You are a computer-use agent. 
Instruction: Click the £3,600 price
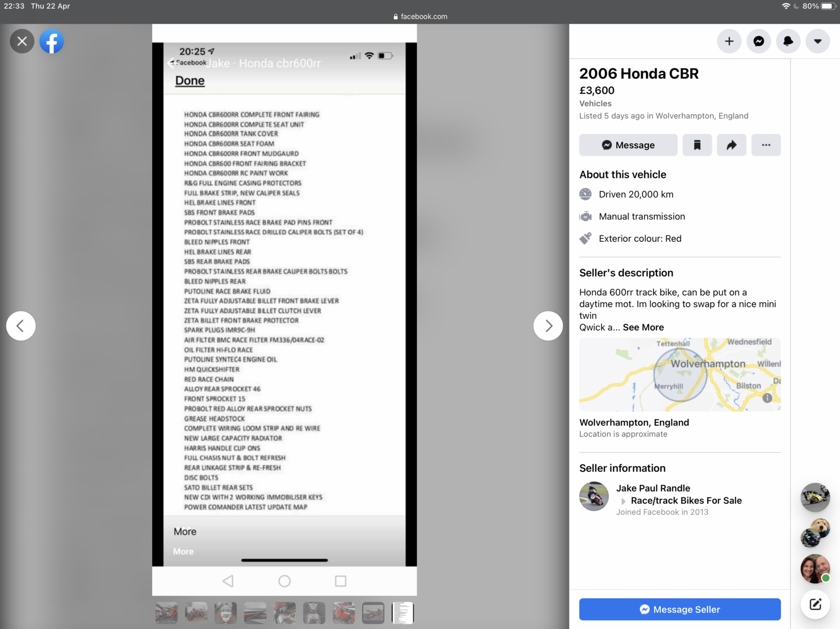coord(596,91)
